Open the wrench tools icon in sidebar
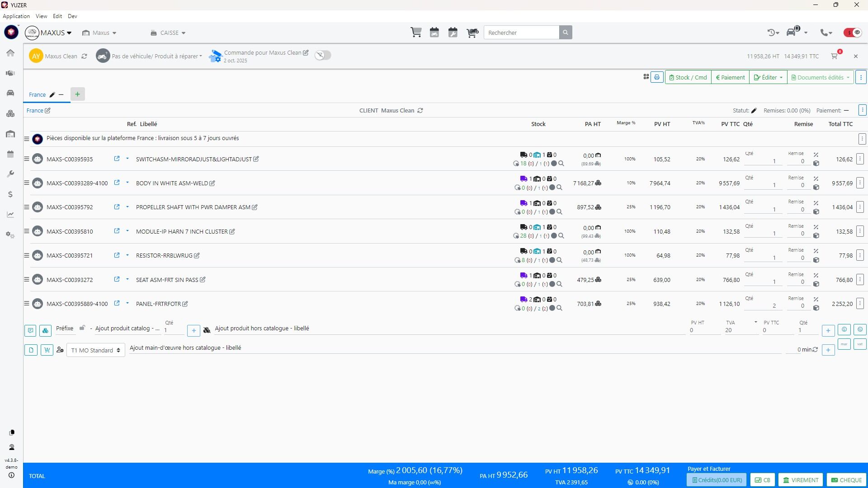 tap(10, 174)
